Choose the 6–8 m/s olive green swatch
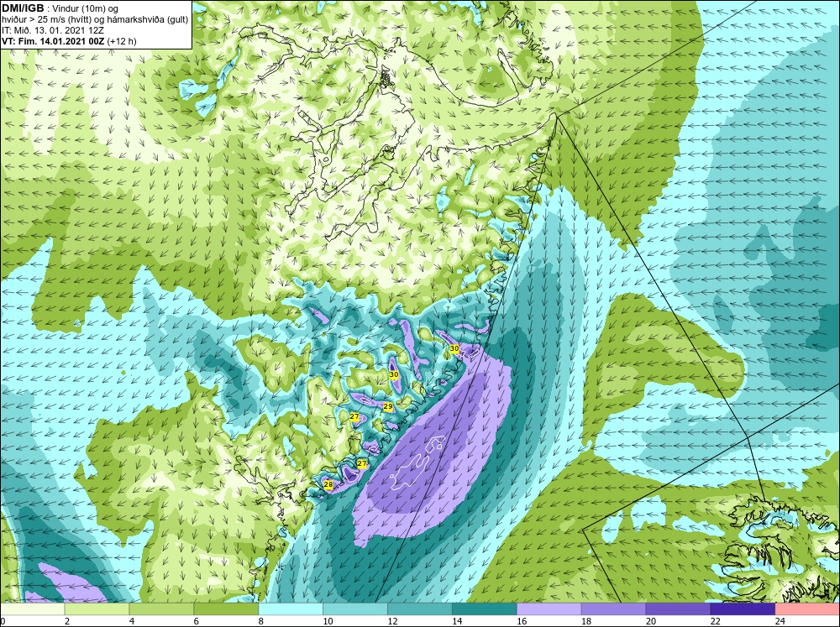The width and height of the screenshot is (840, 627). click(x=226, y=609)
